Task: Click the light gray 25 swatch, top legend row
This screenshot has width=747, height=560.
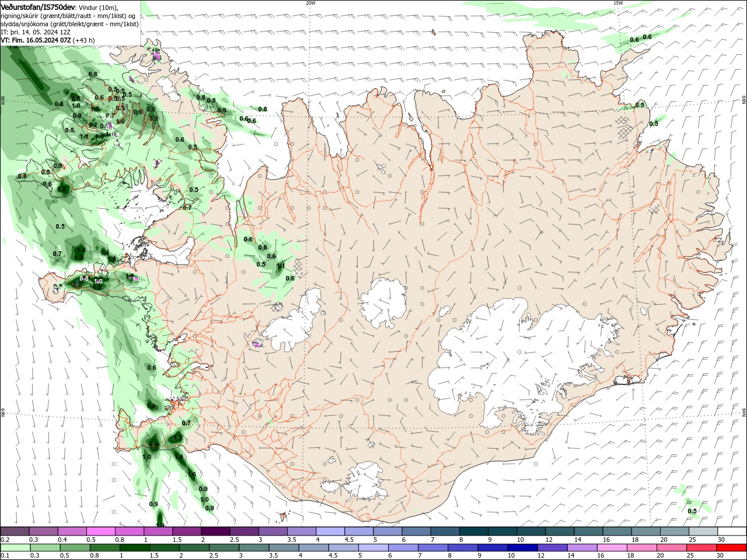Action: click(x=703, y=531)
